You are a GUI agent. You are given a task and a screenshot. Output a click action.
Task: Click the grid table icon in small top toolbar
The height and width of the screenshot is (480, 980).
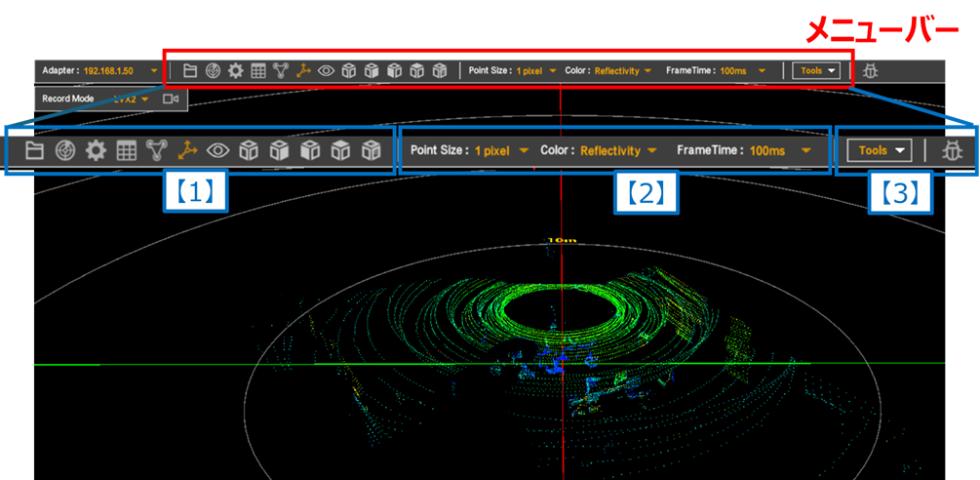pos(257,70)
